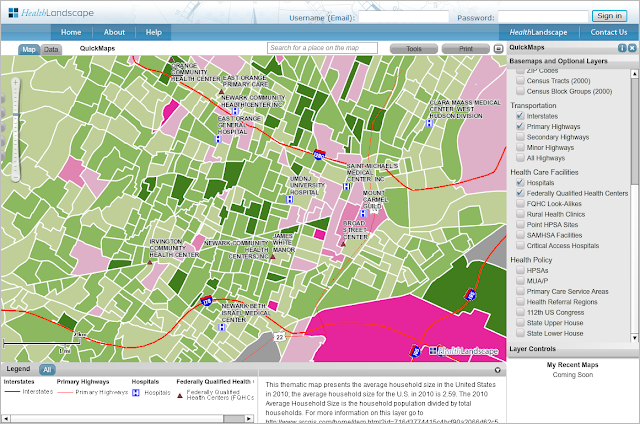640x424 pixels.
Task: Enable the Point HPSA Sites layer
Action: tap(520, 224)
